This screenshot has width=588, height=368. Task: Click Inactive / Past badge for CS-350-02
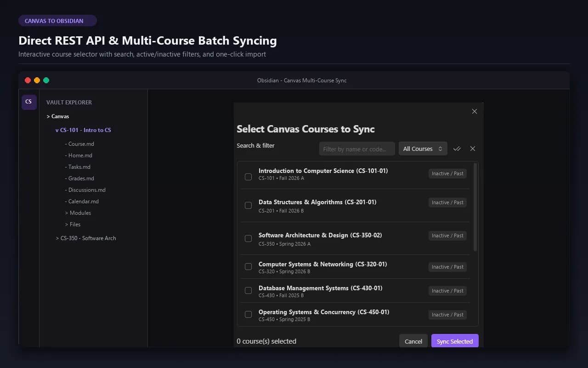pyautogui.click(x=447, y=236)
